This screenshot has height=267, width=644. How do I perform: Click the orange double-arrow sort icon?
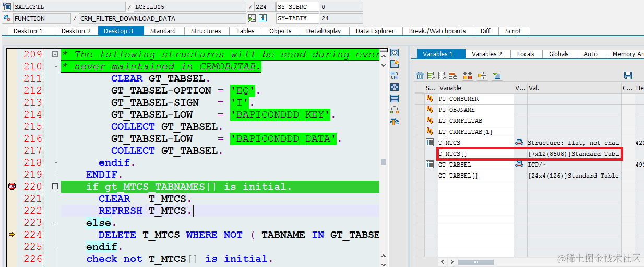coord(468,75)
